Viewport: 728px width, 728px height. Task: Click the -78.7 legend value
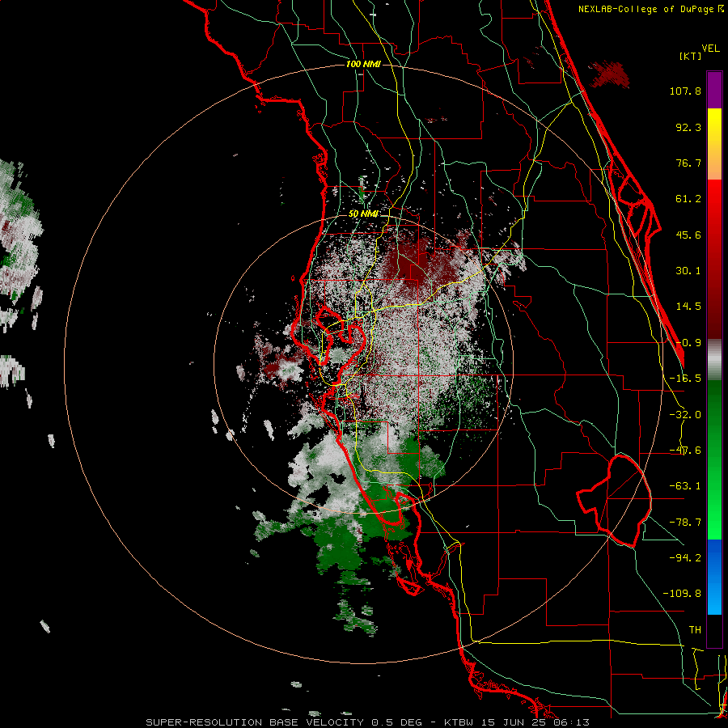685,523
